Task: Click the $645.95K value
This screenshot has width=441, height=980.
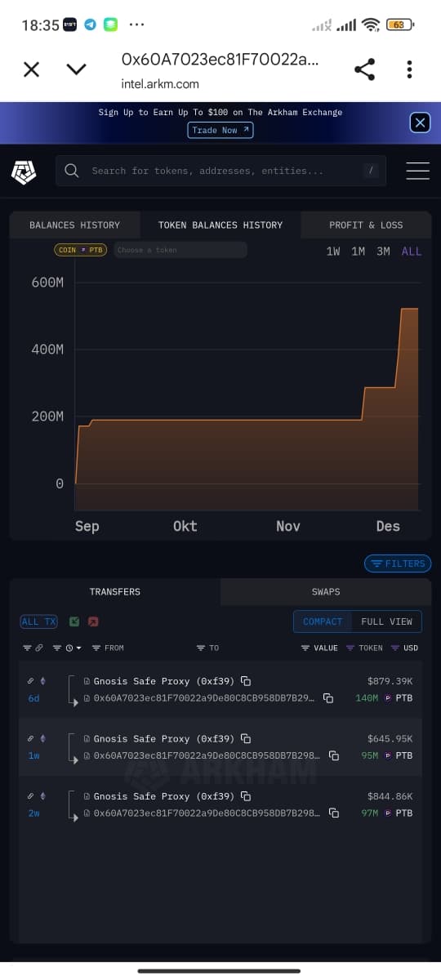Action: coord(390,738)
